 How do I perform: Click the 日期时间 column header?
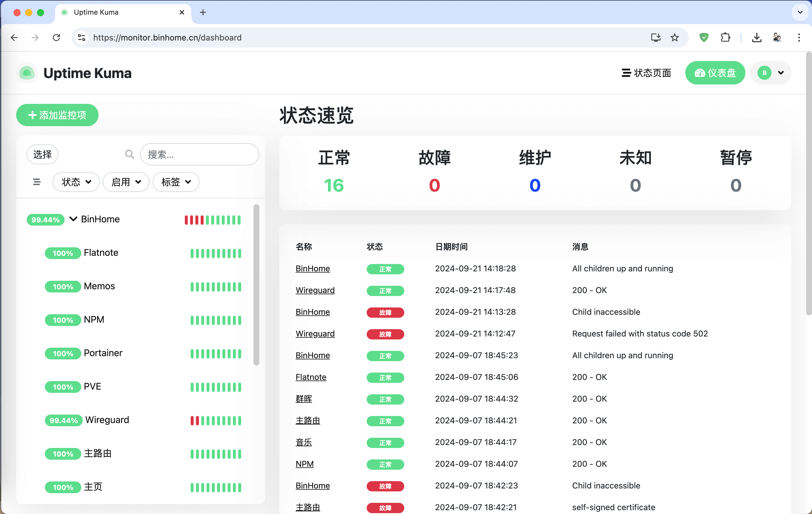click(x=451, y=247)
